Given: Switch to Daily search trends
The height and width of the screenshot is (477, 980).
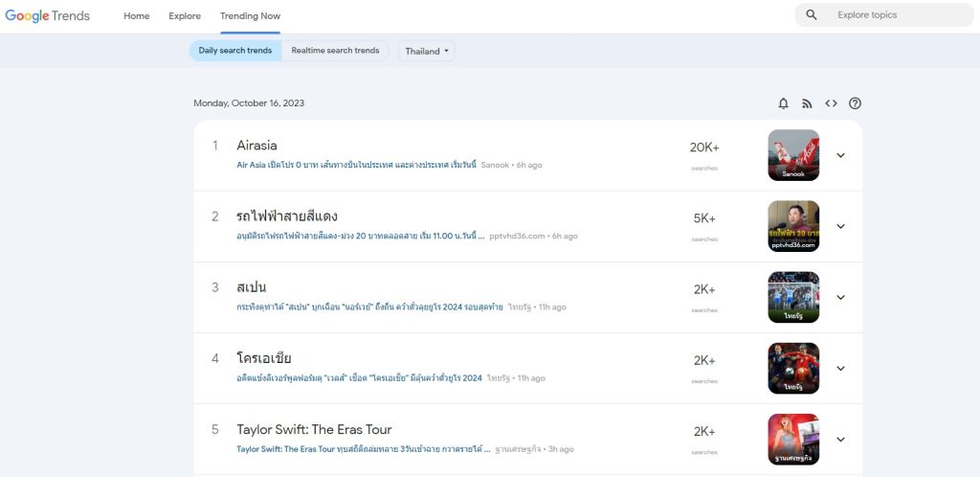Looking at the screenshot, I should coord(235,51).
